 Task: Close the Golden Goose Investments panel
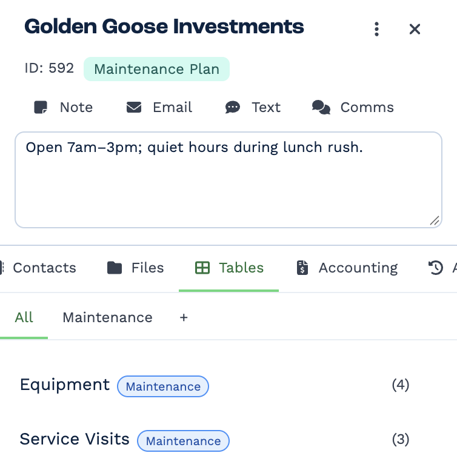click(415, 30)
